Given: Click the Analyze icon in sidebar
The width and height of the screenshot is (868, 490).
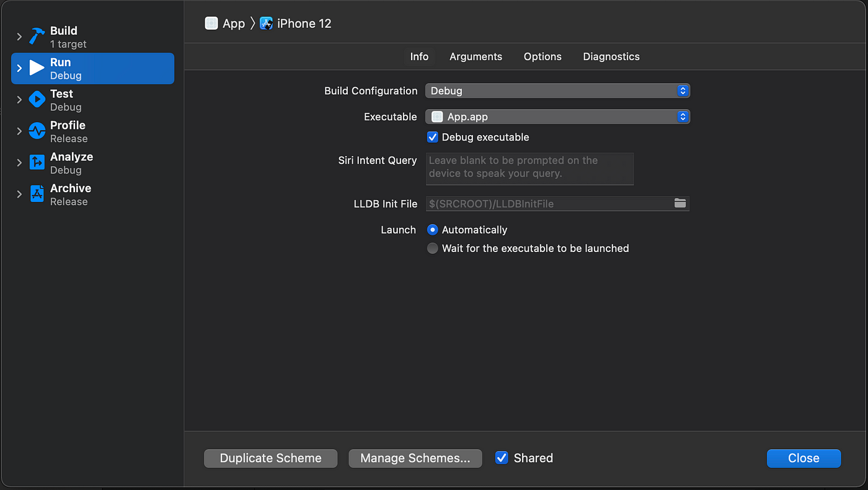Looking at the screenshot, I should click(37, 162).
